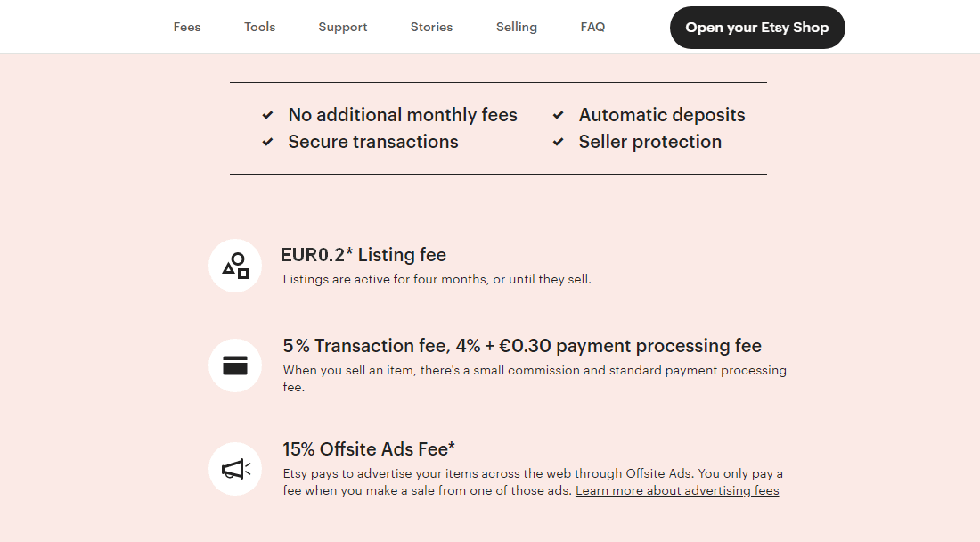Click the EUR0.2 Listing fee heading

pyautogui.click(x=363, y=255)
